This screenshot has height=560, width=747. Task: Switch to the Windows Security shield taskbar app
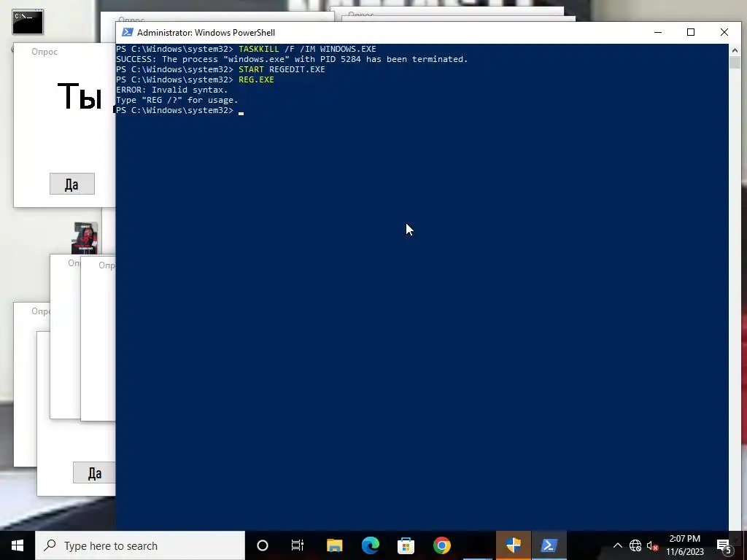(x=514, y=545)
